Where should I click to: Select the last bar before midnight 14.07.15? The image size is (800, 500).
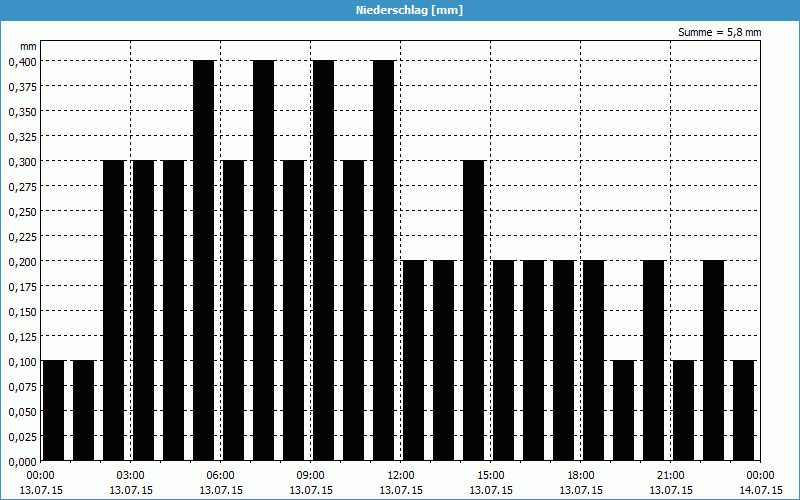(743, 410)
